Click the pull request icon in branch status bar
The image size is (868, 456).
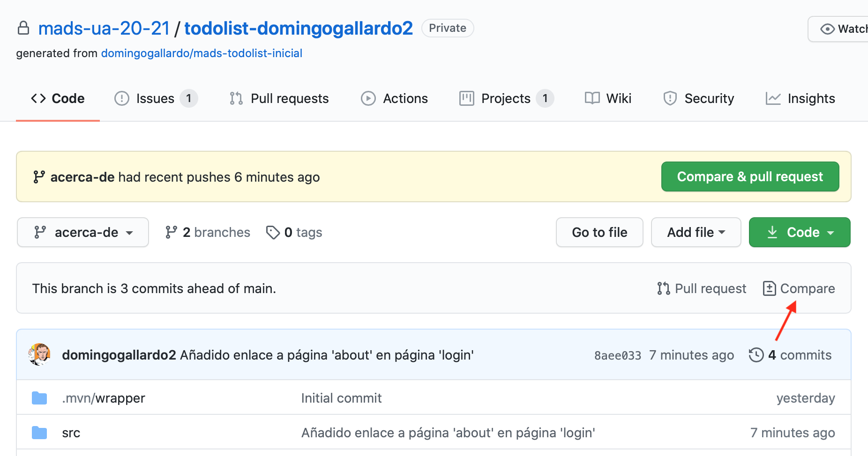click(663, 288)
